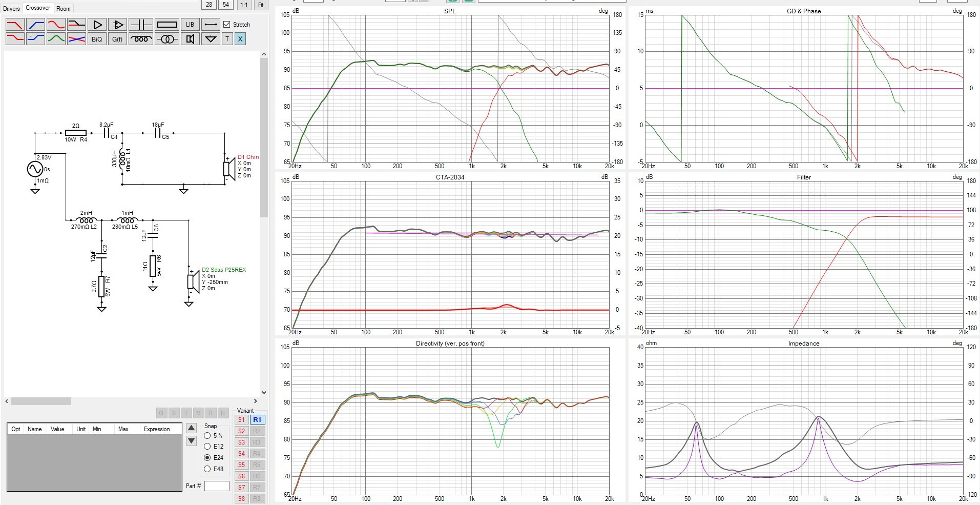Click the schematic vertical scrollbar thumb

click(x=264, y=137)
